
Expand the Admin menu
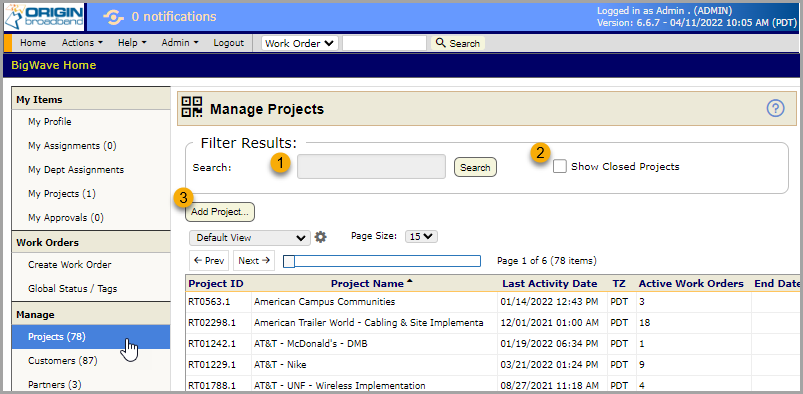click(x=180, y=43)
